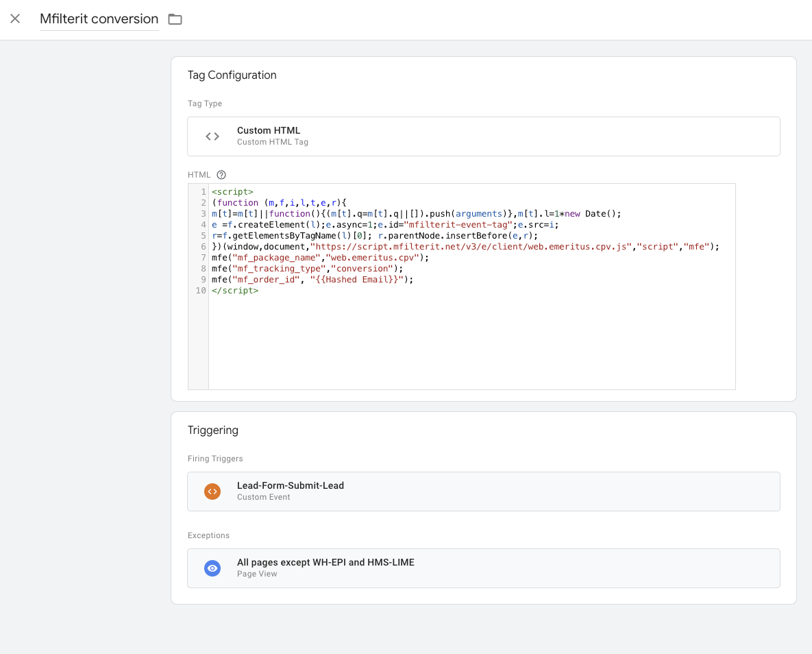The height and width of the screenshot is (654, 812).
Task: Click the blue Page View eye icon
Action: 212,568
